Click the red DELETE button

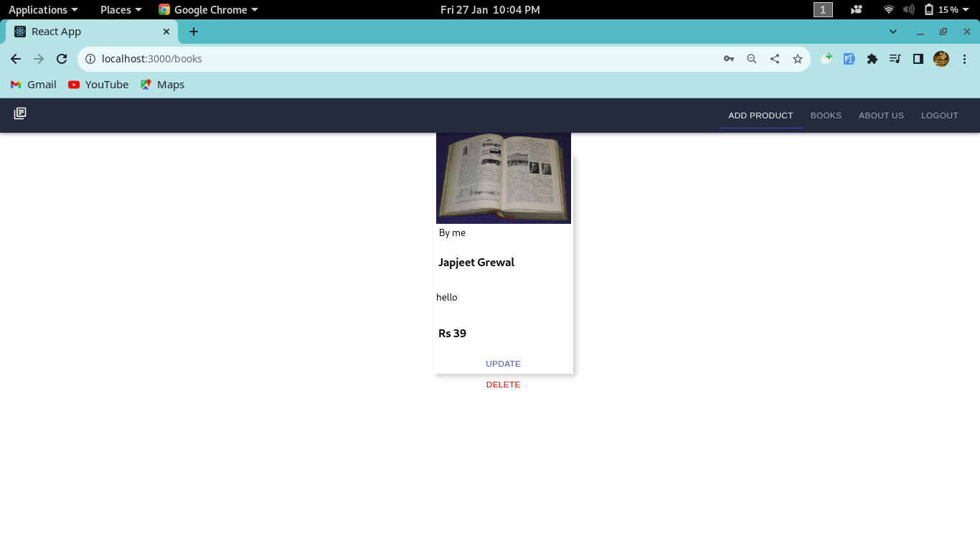pyautogui.click(x=503, y=385)
